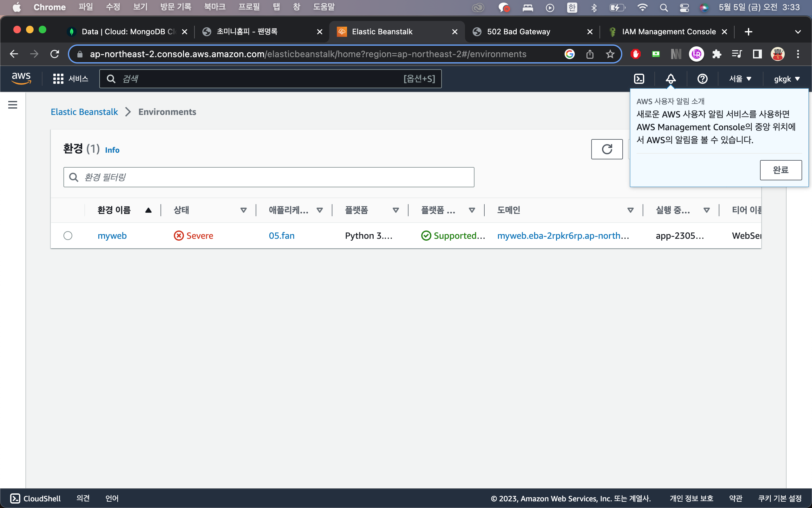The height and width of the screenshot is (508, 812).
Task: Go back to the previous page
Action: [x=14, y=54]
